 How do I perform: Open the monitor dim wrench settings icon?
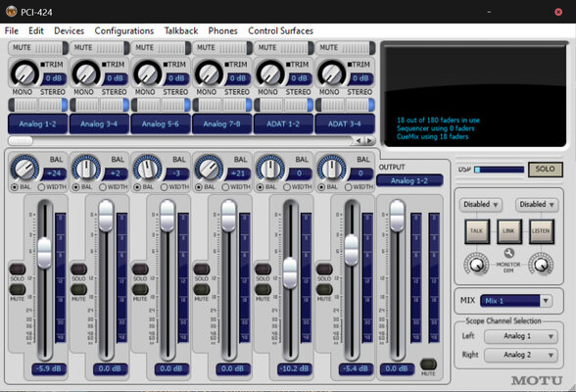pos(508,253)
